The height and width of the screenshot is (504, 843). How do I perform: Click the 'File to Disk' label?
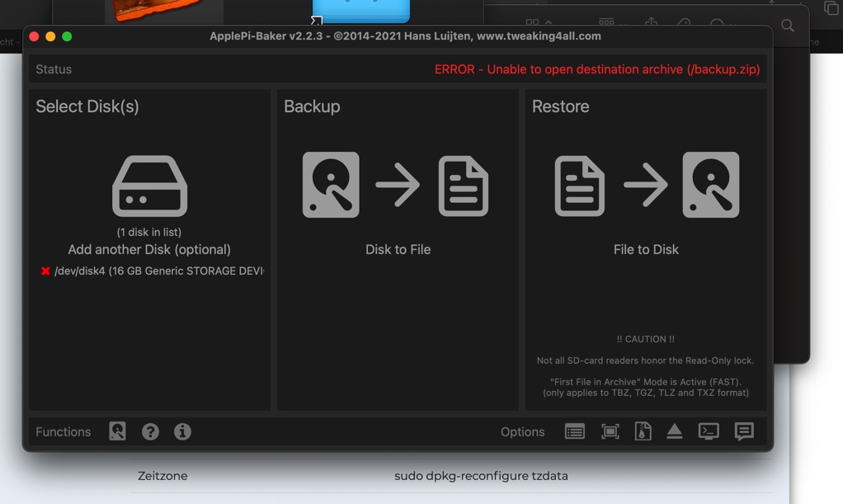(x=646, y=249)
